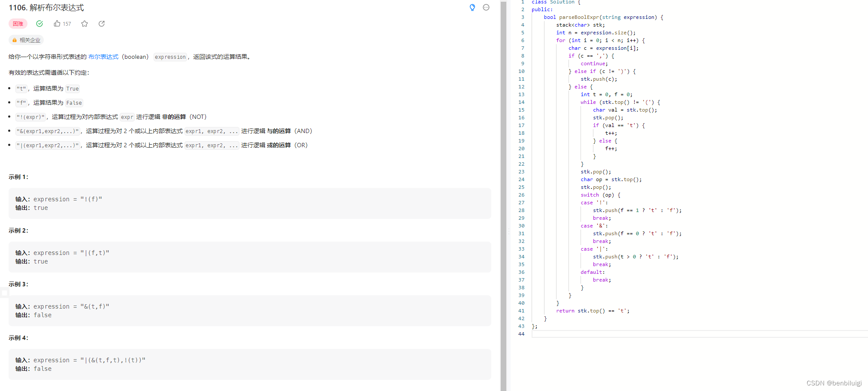868x391 pixels.
Task: Click code line 'int n = expression.size();'
Action: [596, 33]
